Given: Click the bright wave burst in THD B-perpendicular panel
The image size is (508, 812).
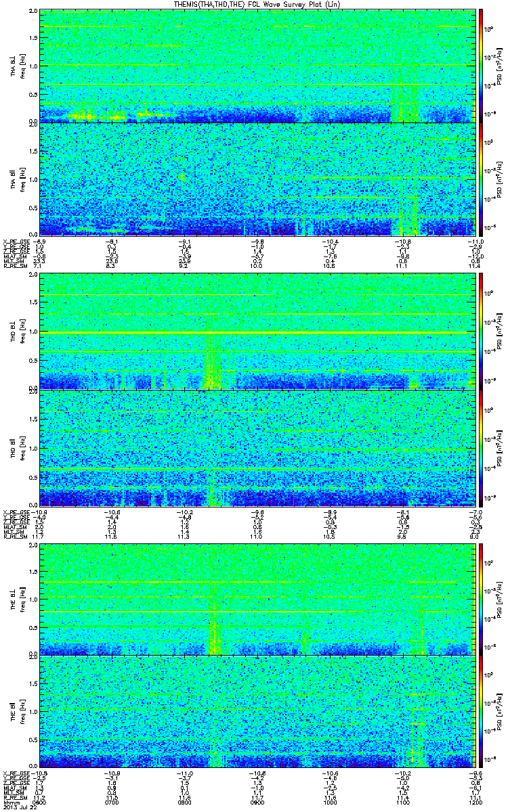Looking at the screenshot, I should point(212,362).
